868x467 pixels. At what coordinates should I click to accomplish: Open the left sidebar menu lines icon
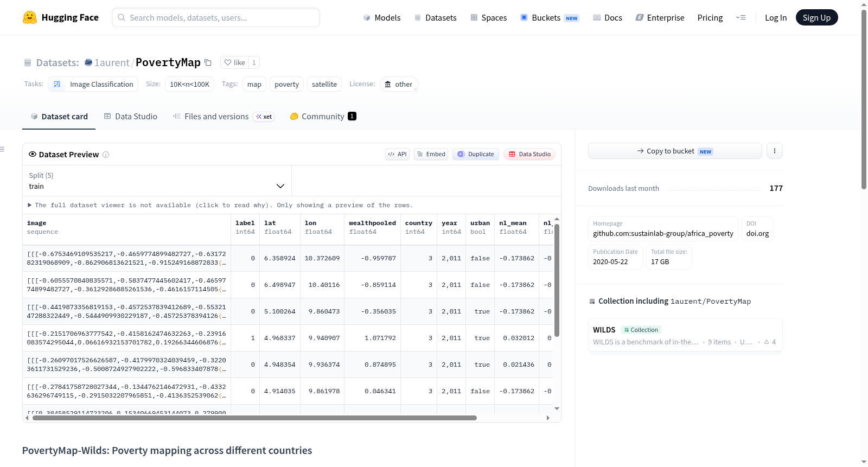[2, 149]
